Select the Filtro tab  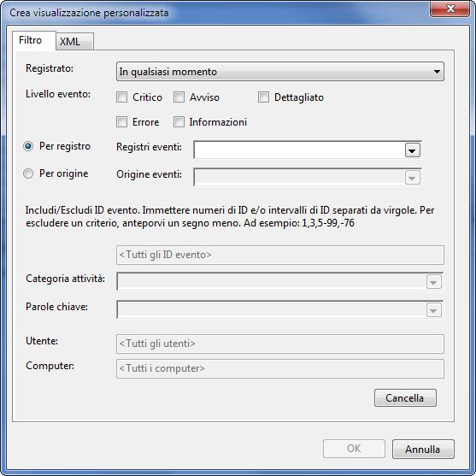[x=34, y=40]
